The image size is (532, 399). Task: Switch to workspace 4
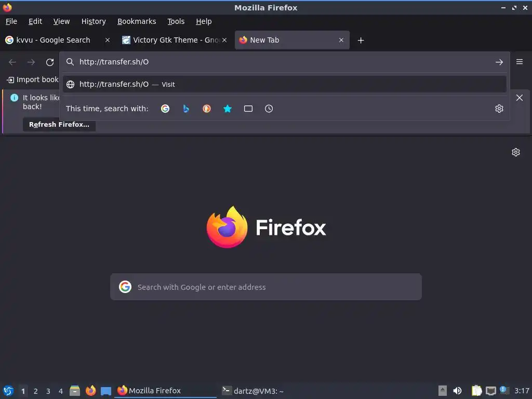click(x=61, y=391)
